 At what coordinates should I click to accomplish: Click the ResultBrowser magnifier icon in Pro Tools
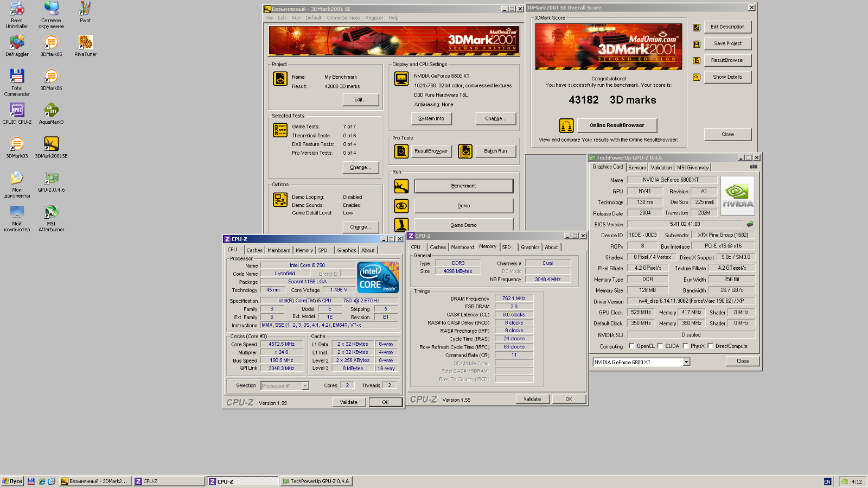pos(401,151)
